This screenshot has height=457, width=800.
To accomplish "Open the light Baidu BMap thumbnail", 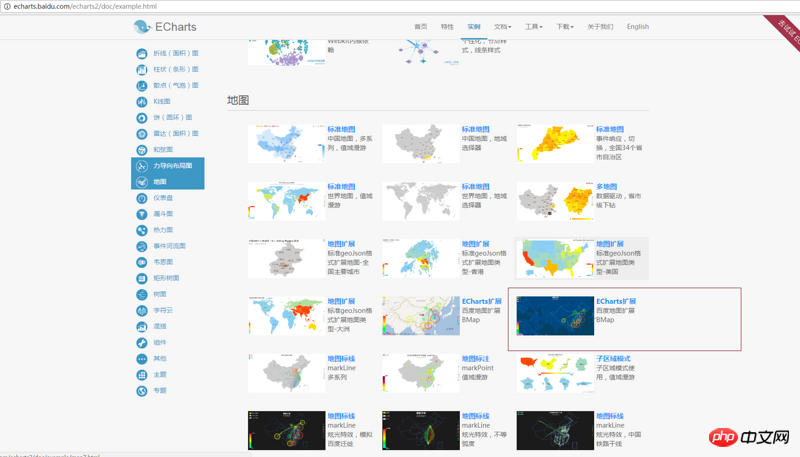I will (x=421, y=316).
